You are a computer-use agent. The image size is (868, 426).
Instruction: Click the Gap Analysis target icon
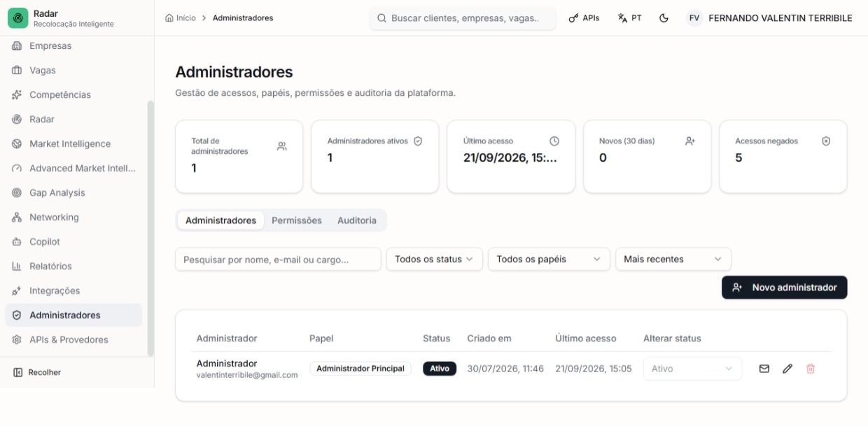[17, 193]
